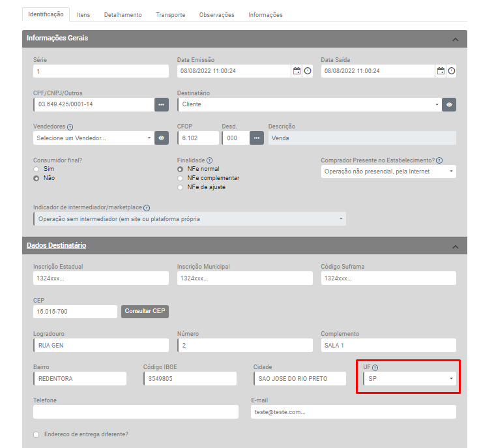Open the Transporte tab

point(170,14)
